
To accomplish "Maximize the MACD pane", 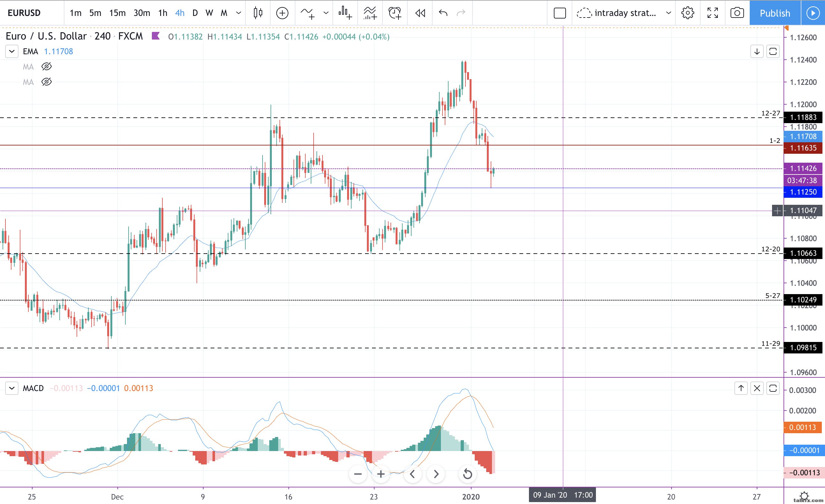I will tap(773, 388).
